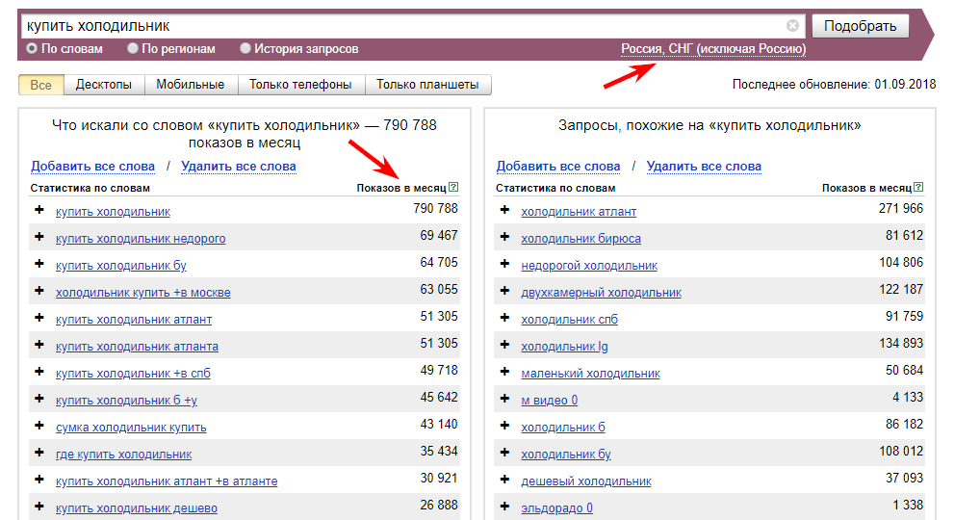Click the 'Последнее обновление: 01.09.2018' text

835,84
